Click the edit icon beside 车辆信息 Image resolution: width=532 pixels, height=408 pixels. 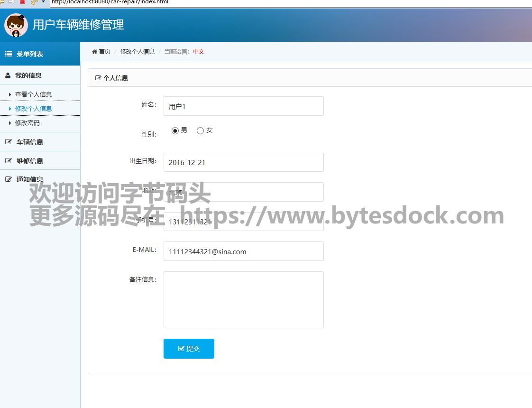[8, 142]
